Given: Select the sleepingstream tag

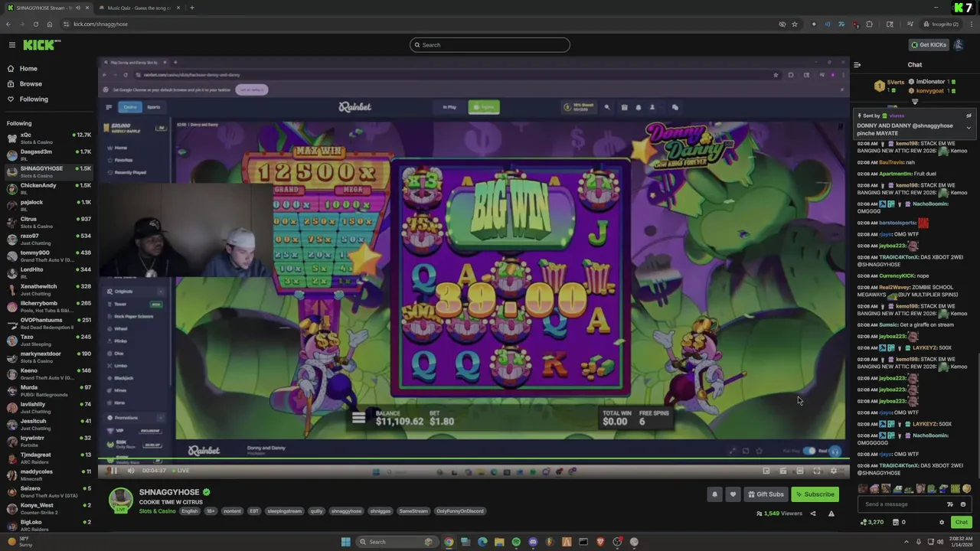Looking at the screenshot, I should 285,511.
